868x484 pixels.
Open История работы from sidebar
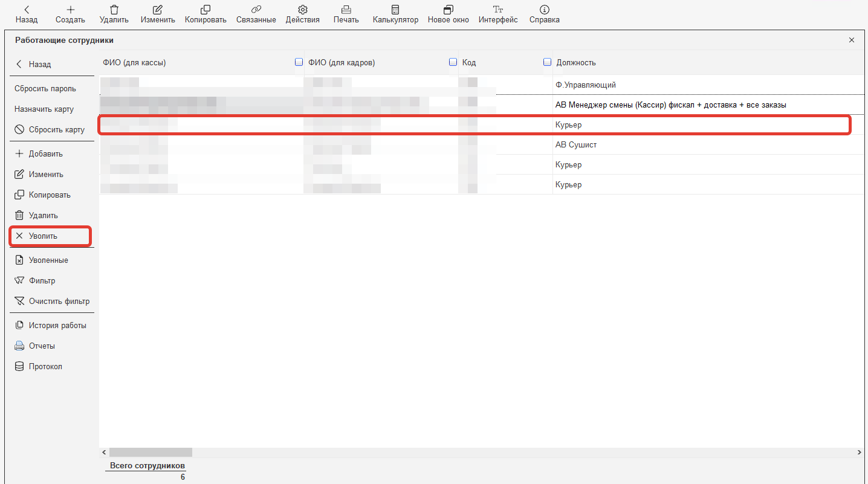[57, 326]
